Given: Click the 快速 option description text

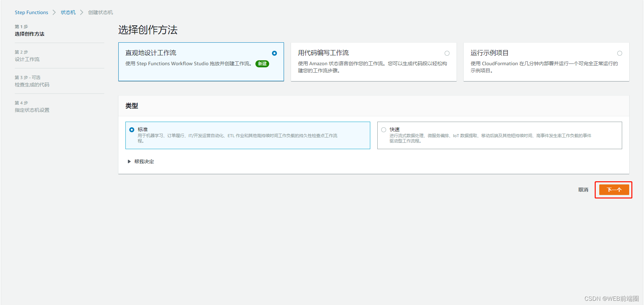Looking at the screenshot, I should click(x=490, y=138).
